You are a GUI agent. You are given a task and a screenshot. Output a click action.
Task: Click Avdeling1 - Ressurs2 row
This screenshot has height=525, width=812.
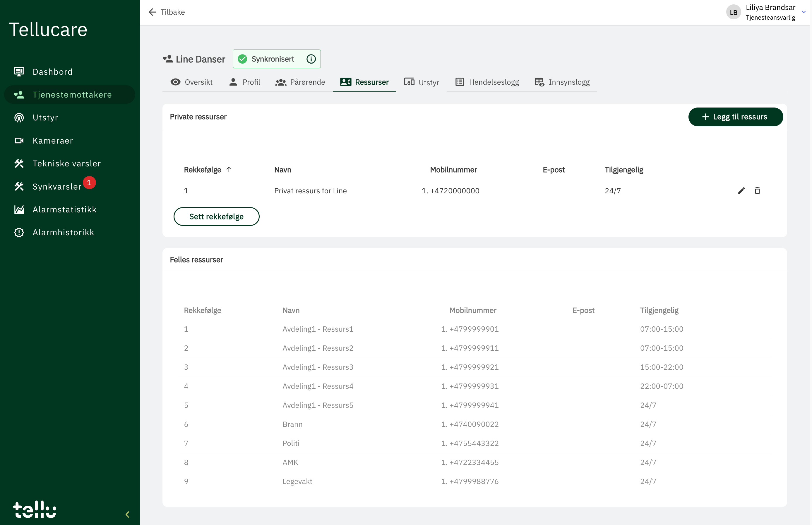[x=474, y=348]
